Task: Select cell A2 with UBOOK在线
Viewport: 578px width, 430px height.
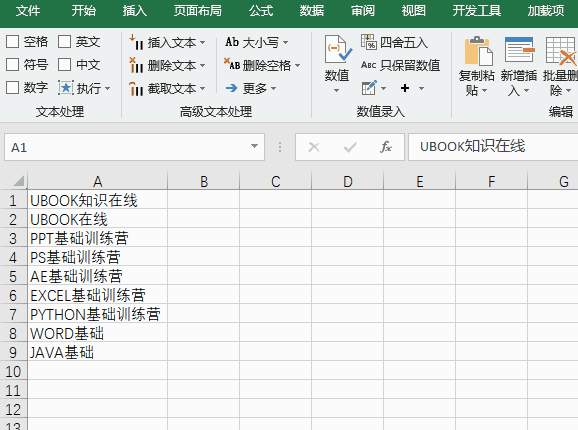Action: click(97, 219)
